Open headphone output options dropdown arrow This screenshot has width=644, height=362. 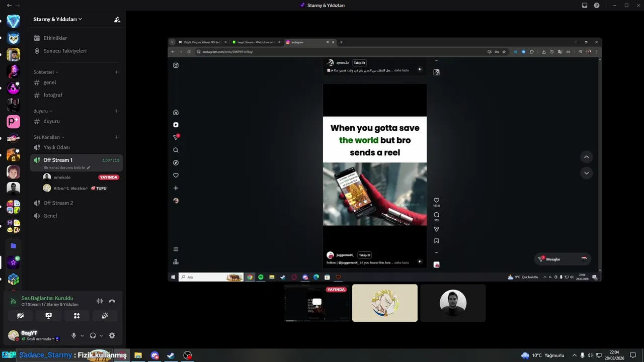pos(101,335)
